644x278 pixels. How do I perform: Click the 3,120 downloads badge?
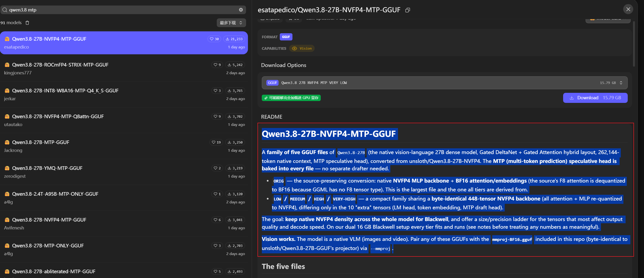pos(235,194)
